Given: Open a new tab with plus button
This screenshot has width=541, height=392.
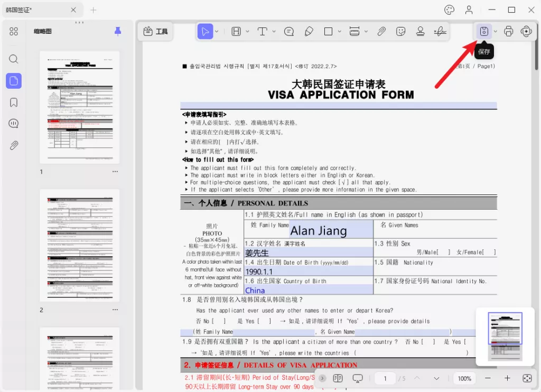Looking at the screenshot, I should tap(93, 10).
